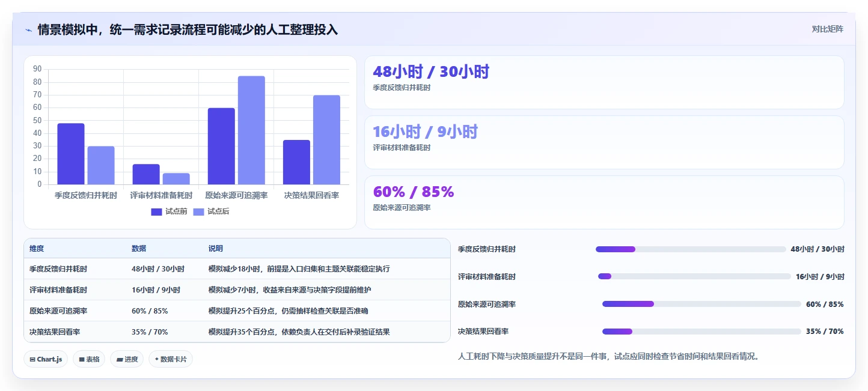The height and width of the screenshot is (391, 868).
Task: Click the 维度 column header
Action: click(x=37, y=249)
